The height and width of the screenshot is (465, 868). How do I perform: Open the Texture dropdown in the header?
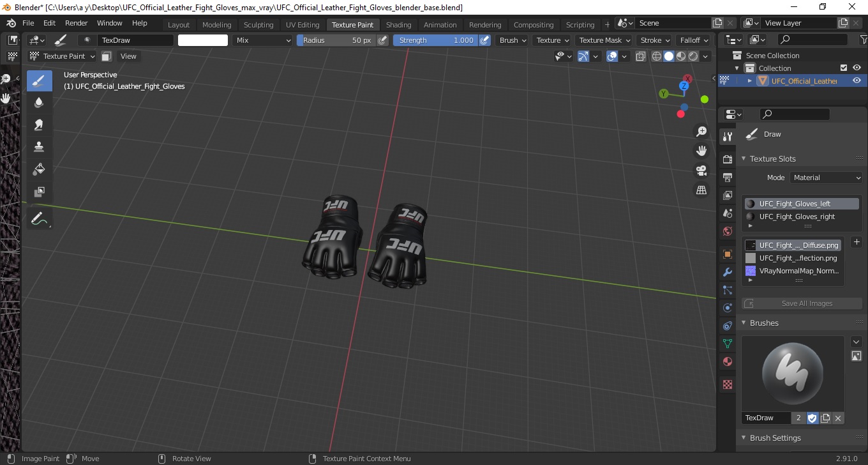coord(552,40)
